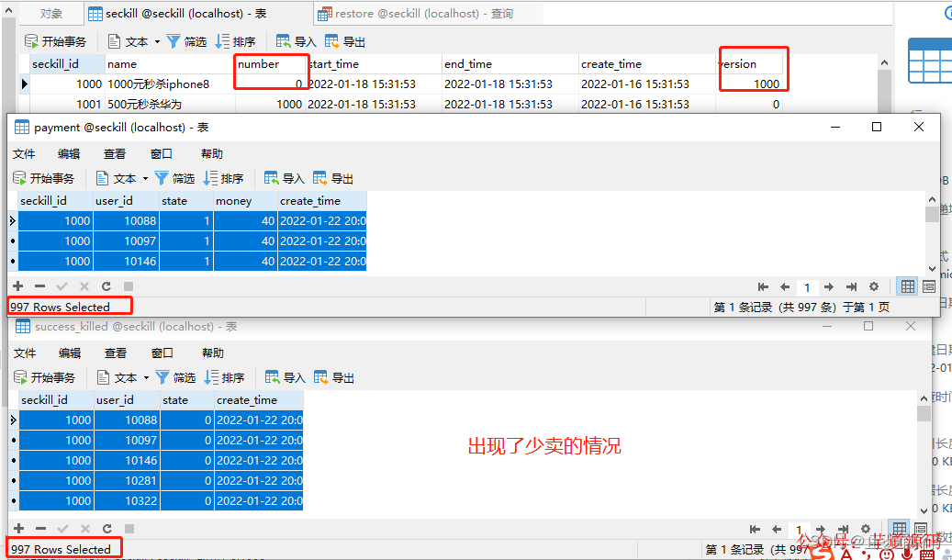Open 文本 dropdown arrow in payment window
Screen dimensions: 952x560
[145, 178]
